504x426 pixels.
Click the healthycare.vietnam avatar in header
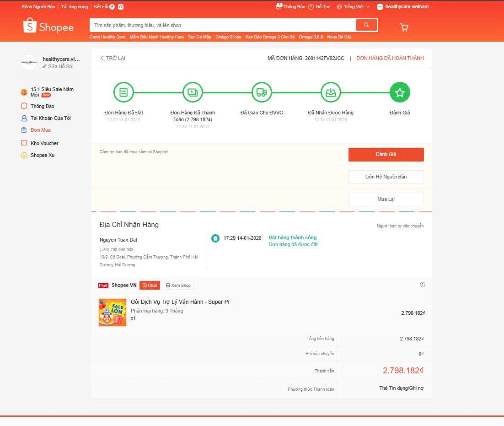(380, 7)
